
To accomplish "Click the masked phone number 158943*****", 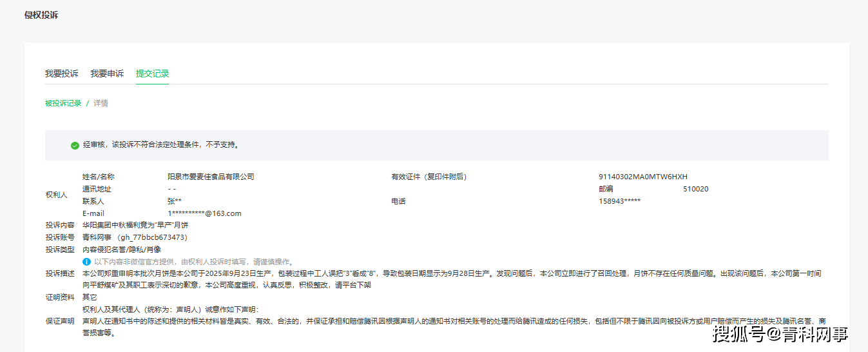I will coord(619,201).
